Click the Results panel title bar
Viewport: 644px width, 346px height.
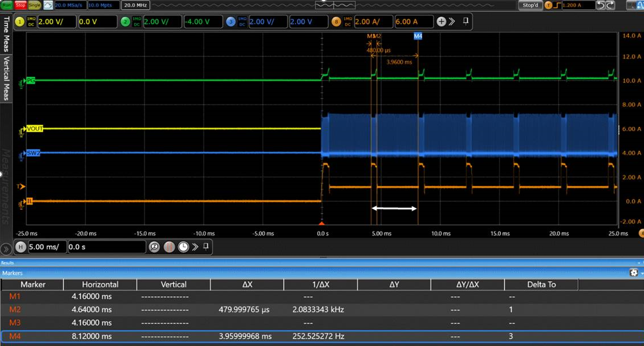pos(322,263)
